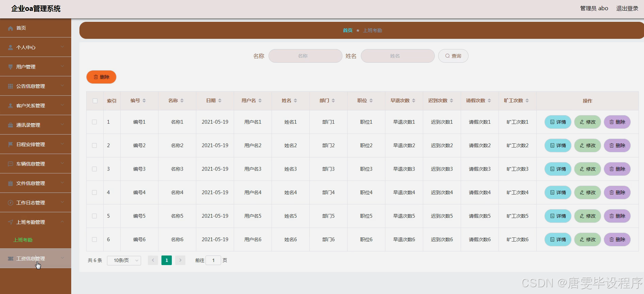Expand the 用户管理 menu chevron
This screenshot has height=294, width=644.
pos(62,66)
